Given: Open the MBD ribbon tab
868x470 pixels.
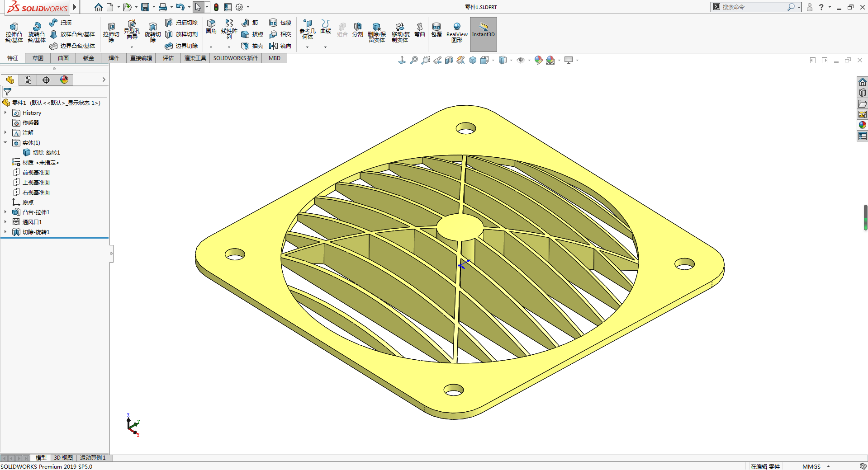Looking at the screenshot, I should 275,58.
